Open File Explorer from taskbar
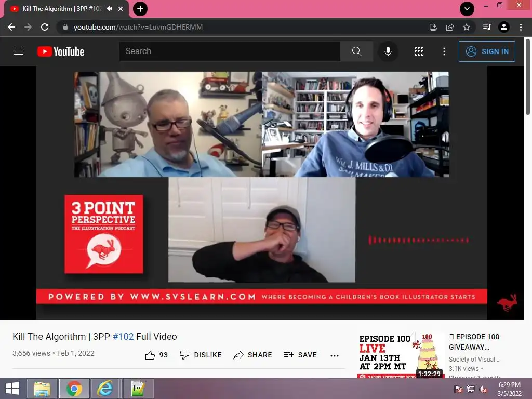 (x=42, y=389)
